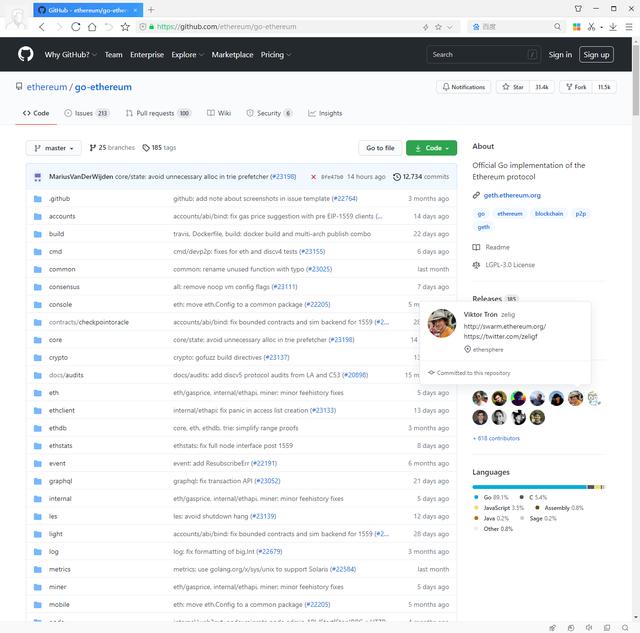This screenshot has height=633, width=640.
Task: Click the GitHub search input field
Action: pos(484,55)
